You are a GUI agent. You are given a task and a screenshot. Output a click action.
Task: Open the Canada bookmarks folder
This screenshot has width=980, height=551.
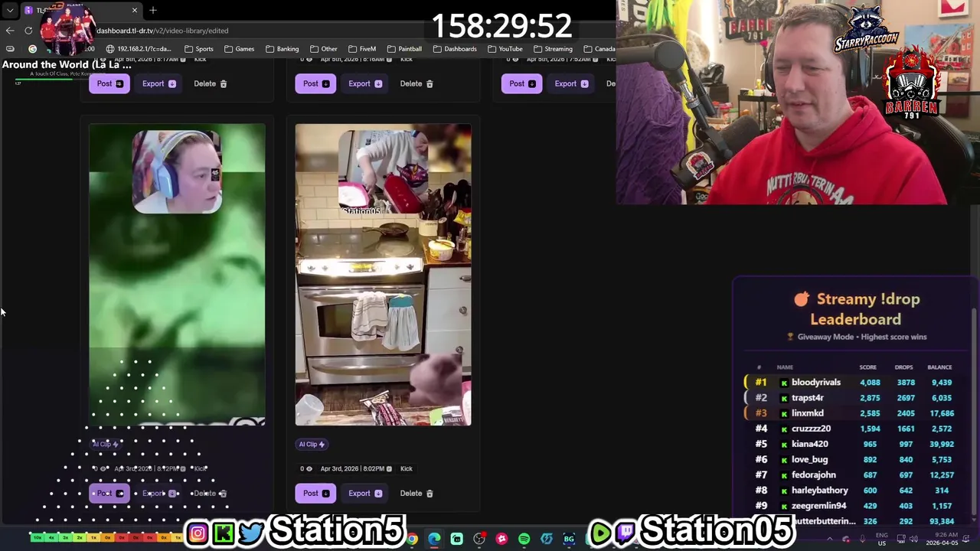599,49
